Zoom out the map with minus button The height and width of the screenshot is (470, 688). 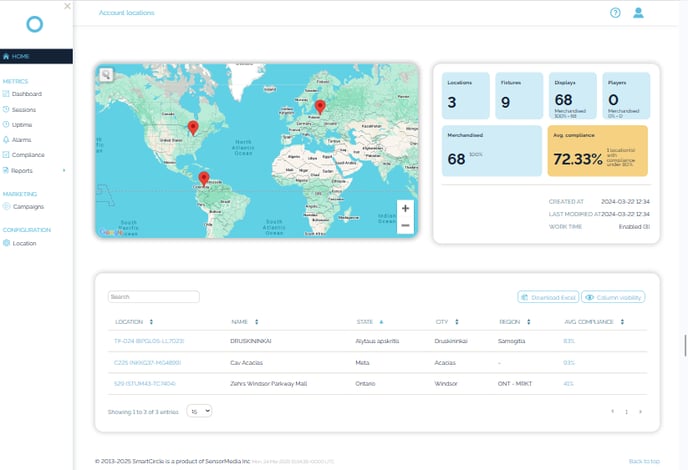tap(405, 226)
